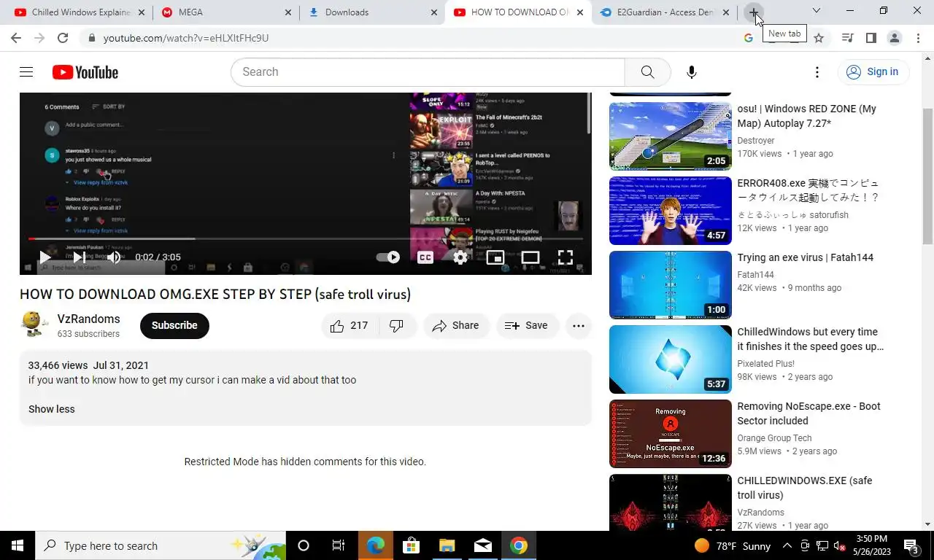Open the Windows Start menu

pos(18,545)
